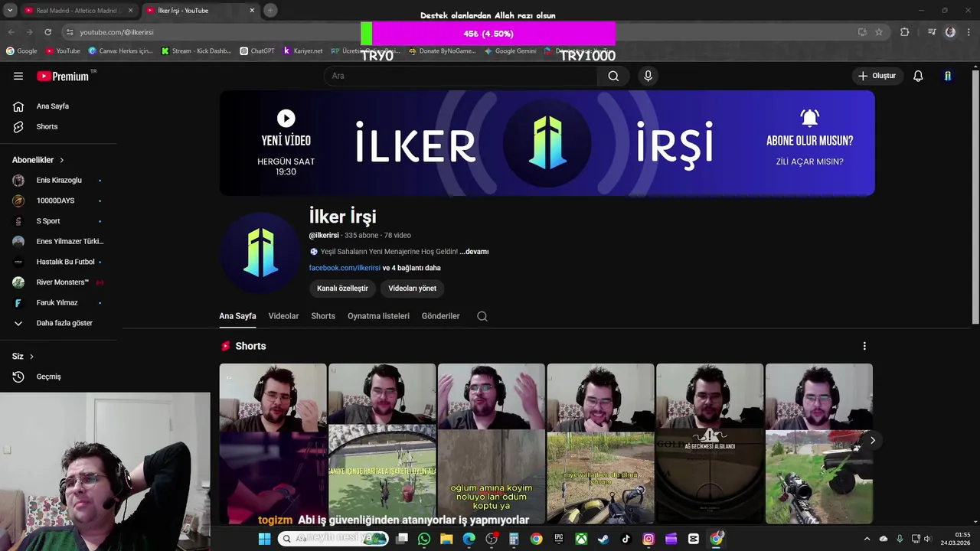Image resolution: width=980 pixels, height=551 pixels.
Task: Click the page vertical scrollbar
Action: [x=975, y=196]
